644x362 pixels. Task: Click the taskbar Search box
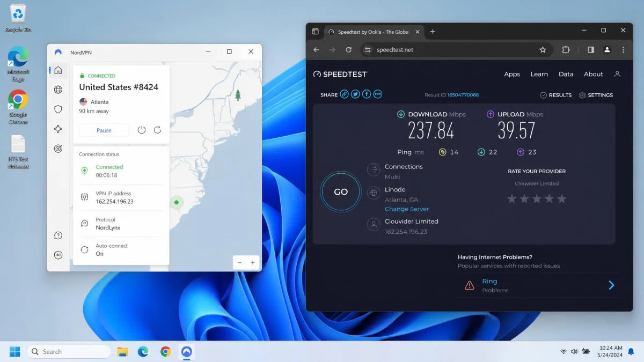[x=69, y=352]
